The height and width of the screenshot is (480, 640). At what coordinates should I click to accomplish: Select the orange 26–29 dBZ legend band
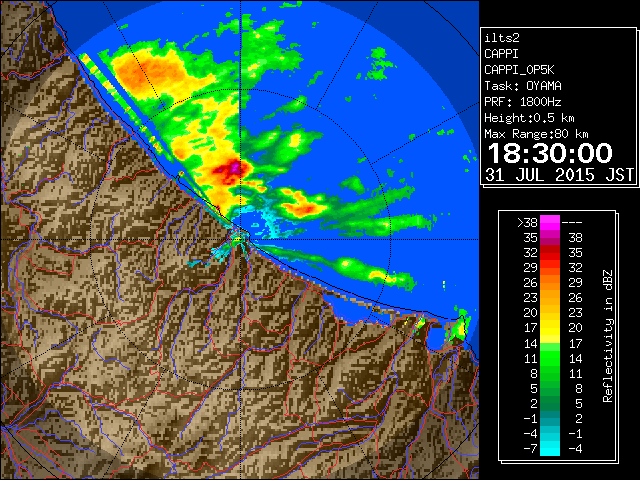coord(550,282)
